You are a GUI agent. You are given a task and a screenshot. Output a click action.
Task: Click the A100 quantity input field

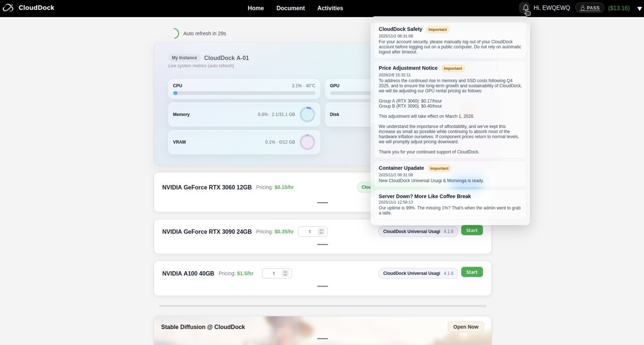tap(273, 274)
